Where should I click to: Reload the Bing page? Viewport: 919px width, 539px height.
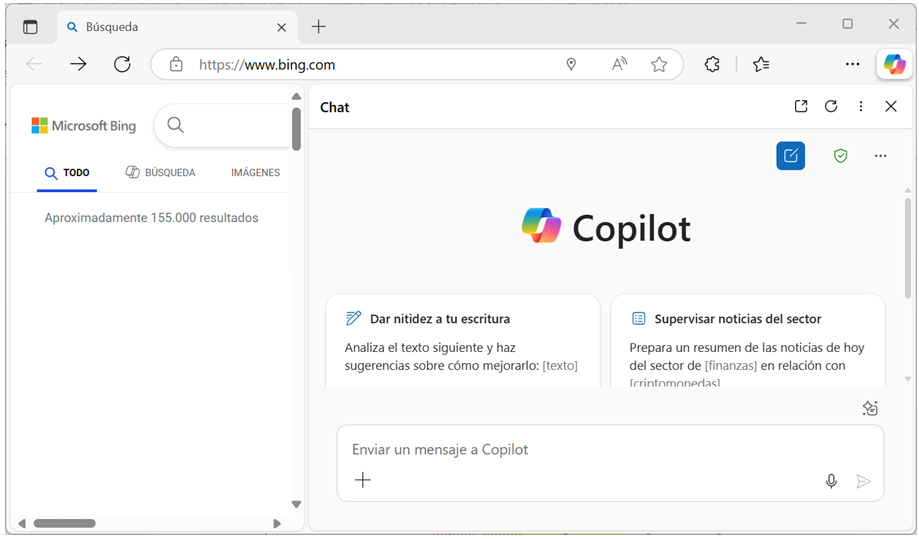pos(122,64)
